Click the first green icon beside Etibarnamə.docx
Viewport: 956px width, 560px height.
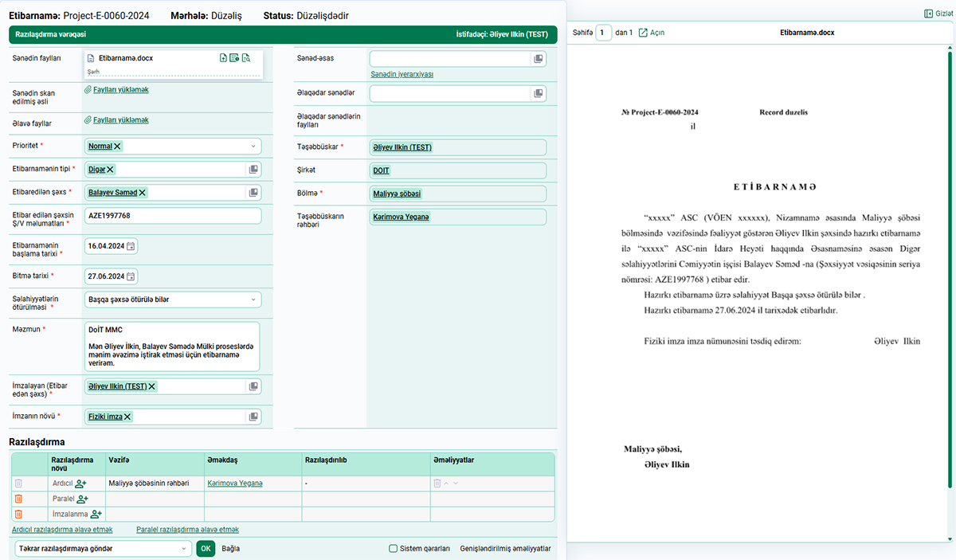(224, 57)
